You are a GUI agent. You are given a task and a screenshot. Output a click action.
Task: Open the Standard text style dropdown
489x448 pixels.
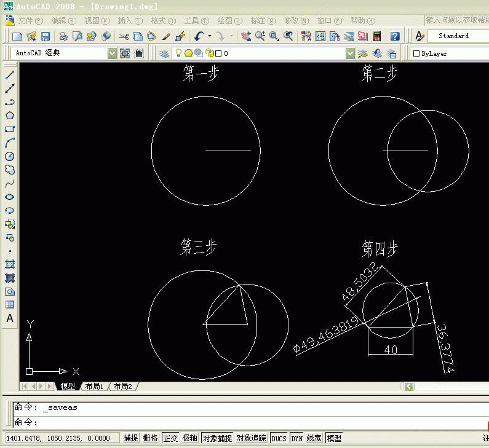point(458,36)
